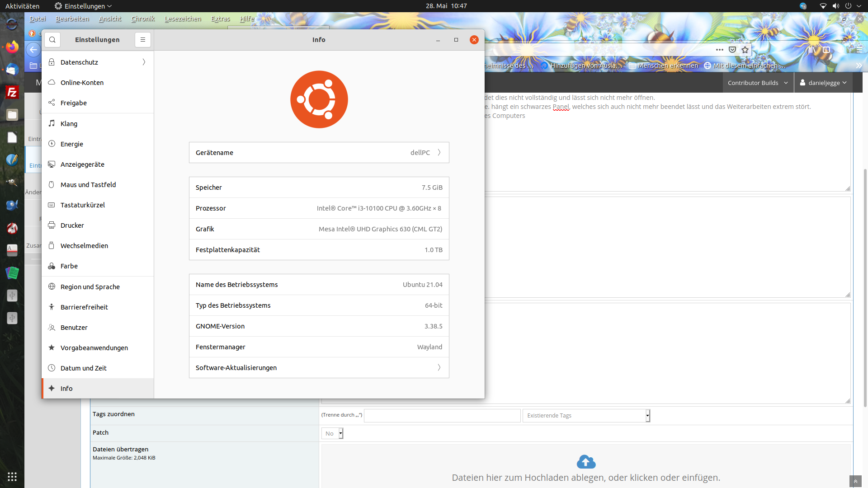Image resolution: width=868 pixels, height=488 pixels.
Task: Open Firefox from the Ubuntu dock
Action: coord(12,47)
